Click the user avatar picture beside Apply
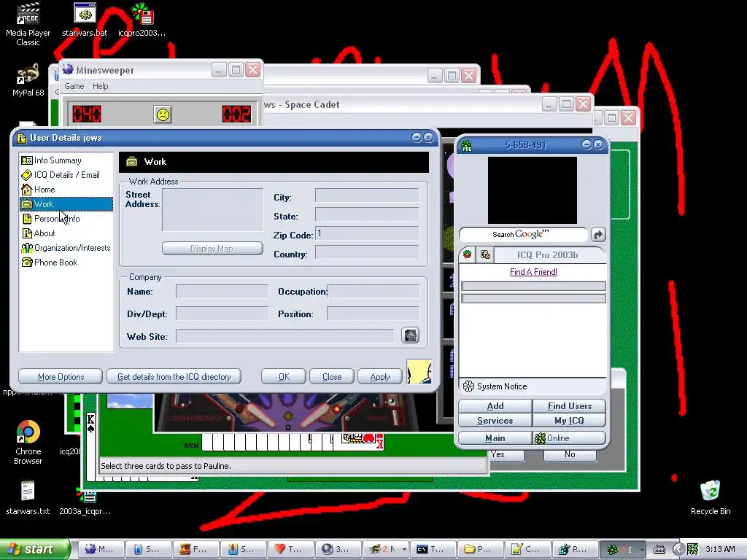This screenshot has height=560, width=747. click(x=419, y=372)
